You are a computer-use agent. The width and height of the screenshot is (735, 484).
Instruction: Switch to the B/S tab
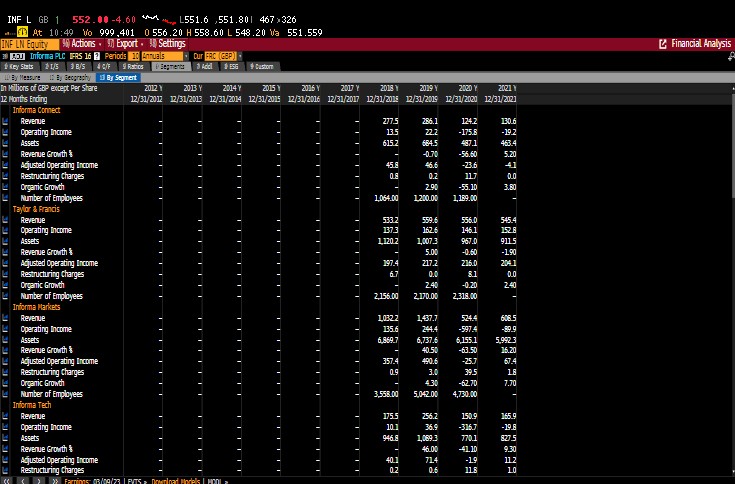pyautogui.click(x=78, y=67)
